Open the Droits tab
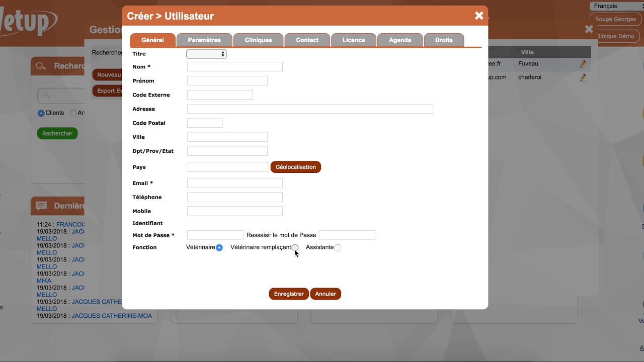This screenshot has height=362, width=644. [444, 40]
